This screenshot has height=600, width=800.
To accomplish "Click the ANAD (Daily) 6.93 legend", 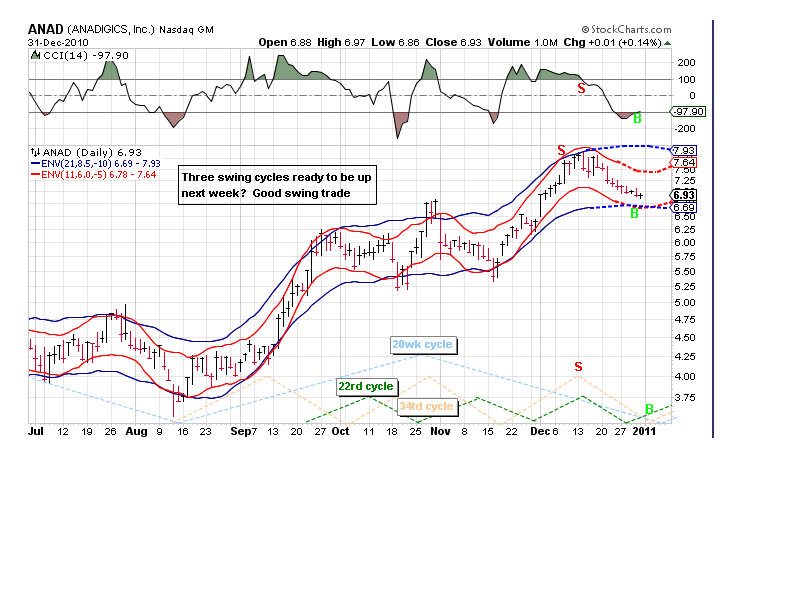I will pyautogui.click(x=92, y=152).
